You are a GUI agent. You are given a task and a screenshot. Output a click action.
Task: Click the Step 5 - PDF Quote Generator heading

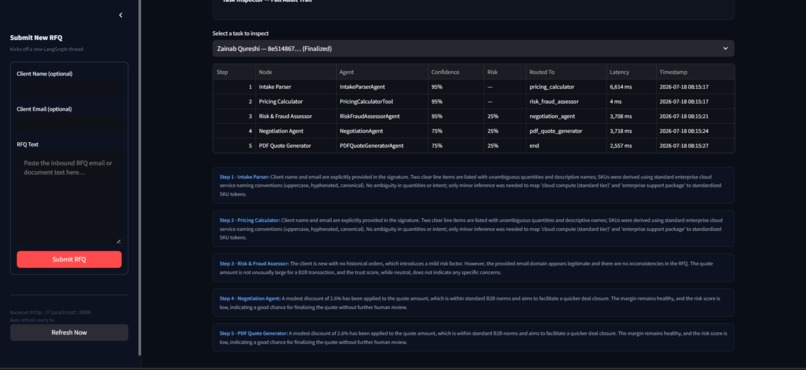click(x=253, y=333)
